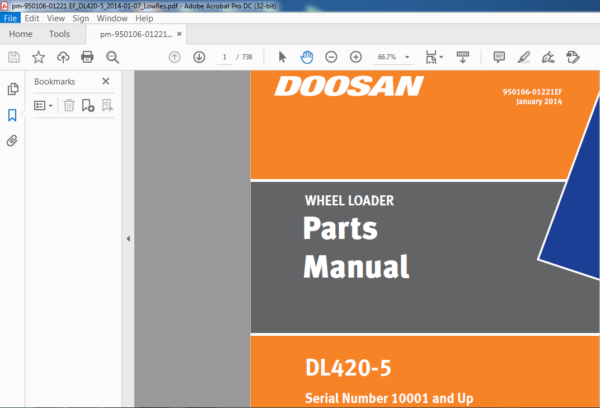This screenshot has width=600, height=408.
Task: Click the 'Parts' heading text
Action: [x=340, y=228]
